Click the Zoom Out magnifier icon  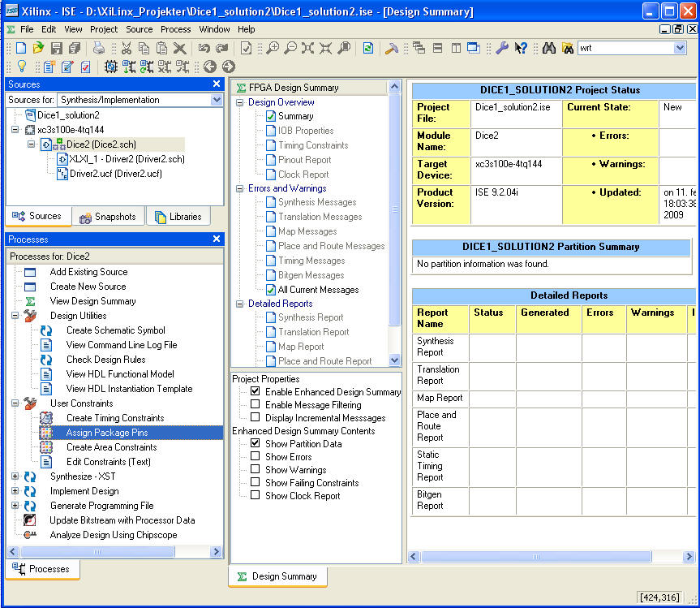[x=290, y=48]
